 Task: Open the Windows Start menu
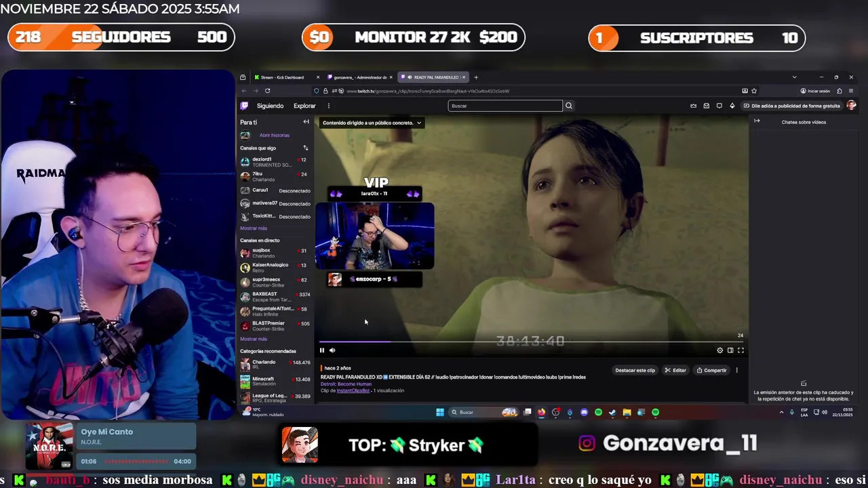(439, 412)
